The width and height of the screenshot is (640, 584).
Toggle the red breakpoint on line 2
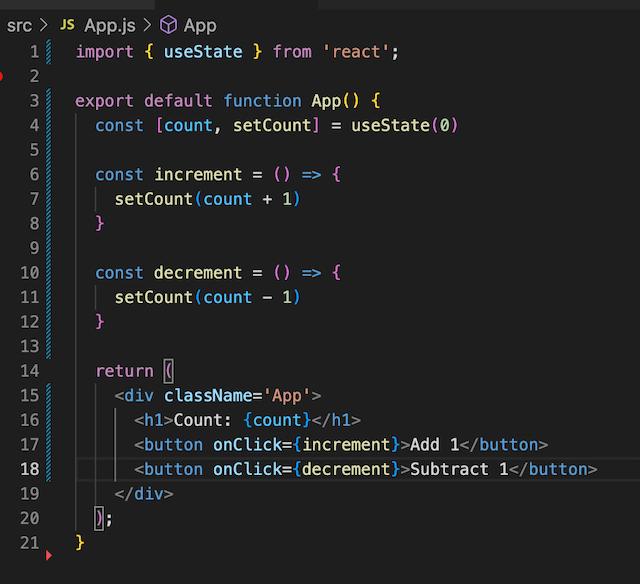[x=1, y=76]
